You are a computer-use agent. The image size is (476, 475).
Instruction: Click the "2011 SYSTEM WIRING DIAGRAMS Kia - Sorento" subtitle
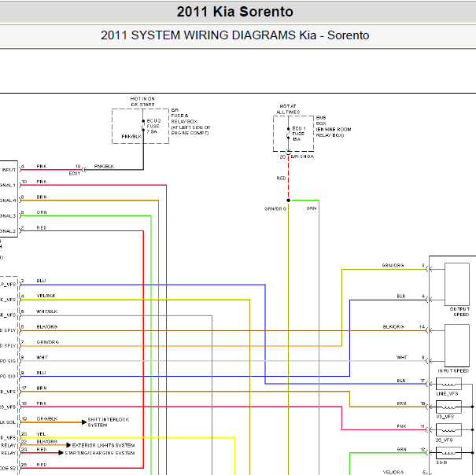click(x=235, y=35)
